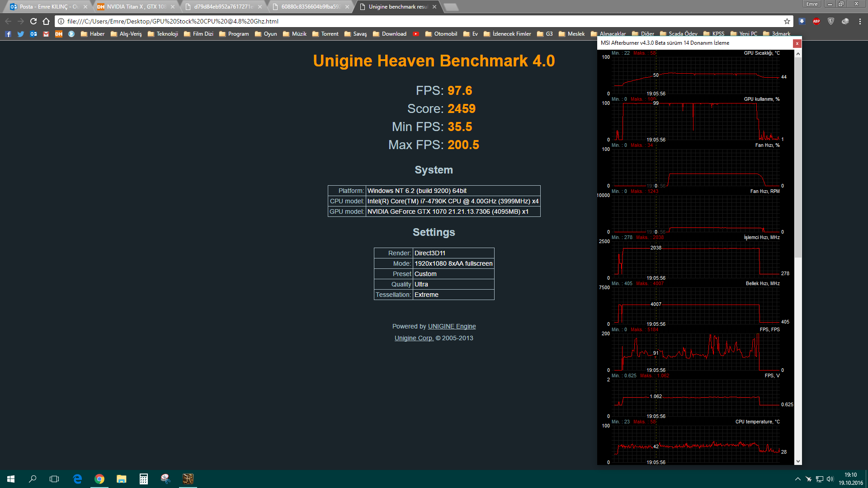Viewport: 868px width, 488px height.
Task: Go back to previous page
Action: point(8,21)
